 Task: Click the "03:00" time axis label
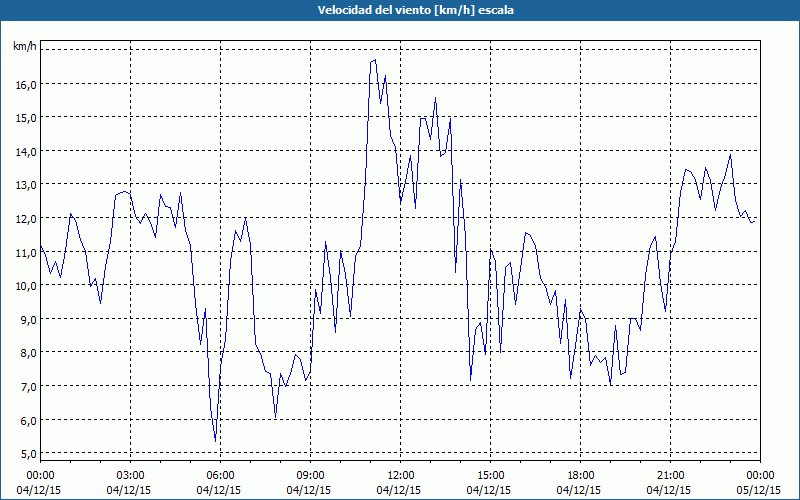tap(130, 476)
